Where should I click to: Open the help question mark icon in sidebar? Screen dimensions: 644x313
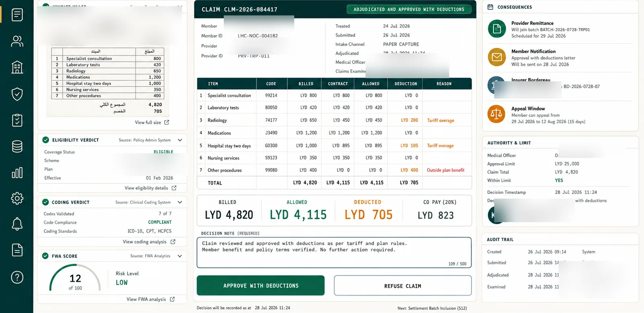point(17,277)
